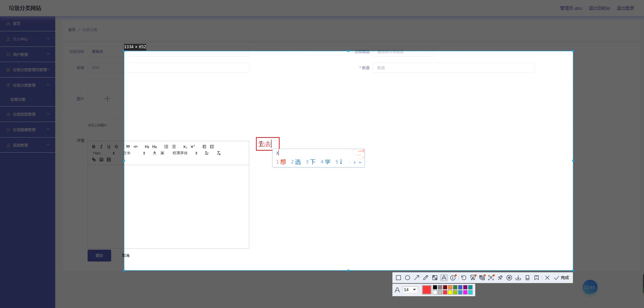Insert a bulleted list in the editor
The image size is (644, 308).
[174, 147]
